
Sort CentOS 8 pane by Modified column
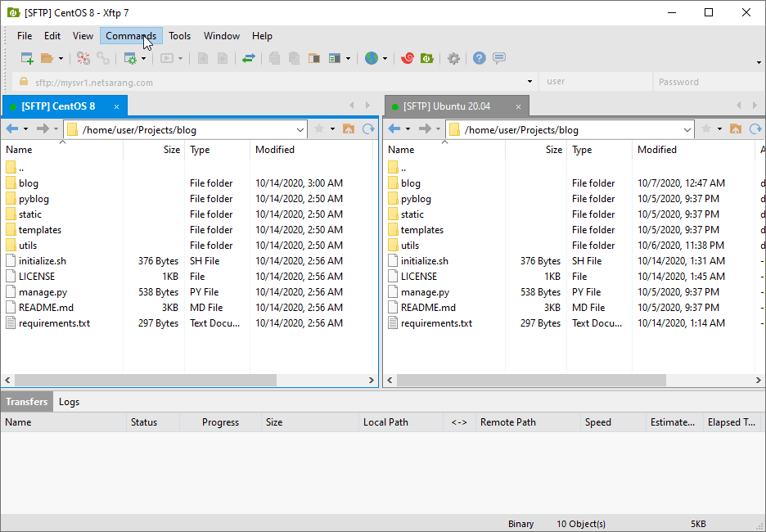tap(311, 150)
